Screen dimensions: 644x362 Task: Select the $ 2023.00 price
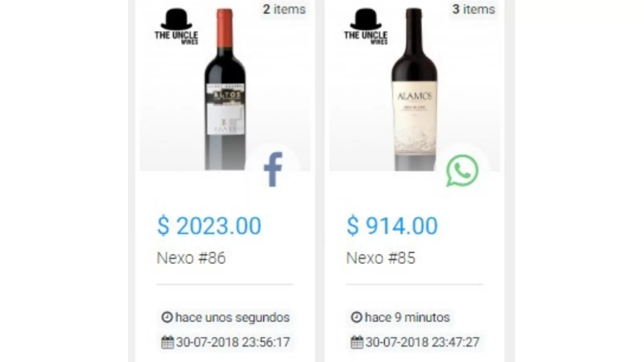[x=209, y=226]
